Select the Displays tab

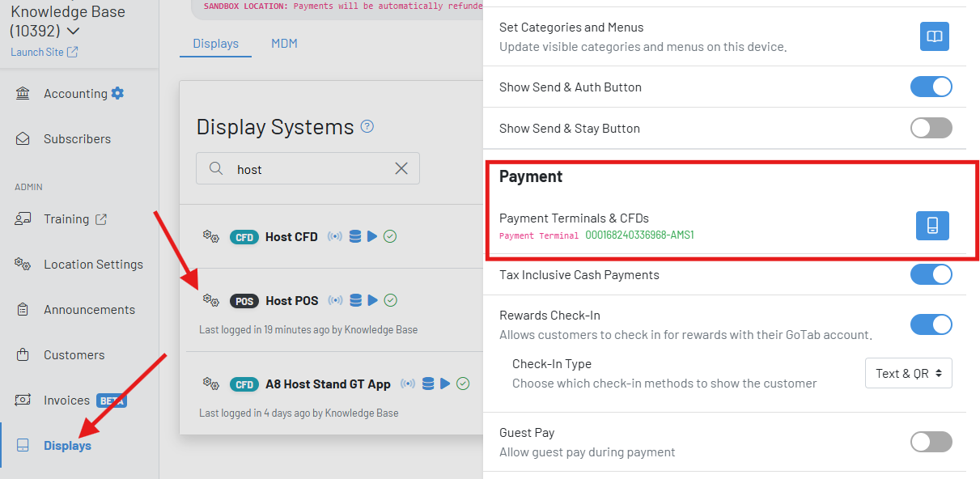[215, 44]
